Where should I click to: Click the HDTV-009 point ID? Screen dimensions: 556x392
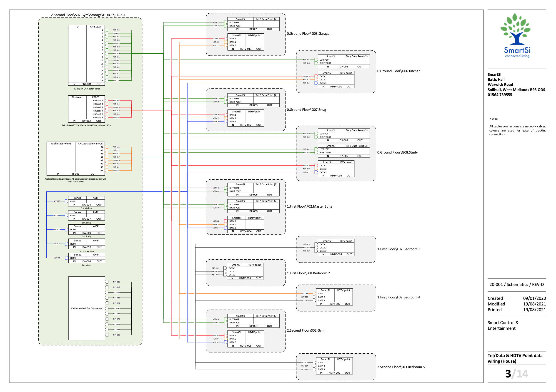pyautogui.click(x=334, y=373)
